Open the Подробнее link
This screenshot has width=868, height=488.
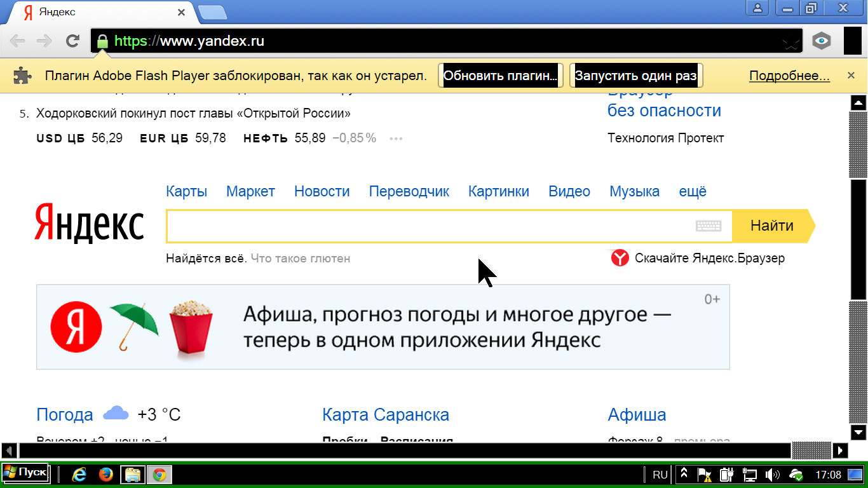(x=789, y=76)
